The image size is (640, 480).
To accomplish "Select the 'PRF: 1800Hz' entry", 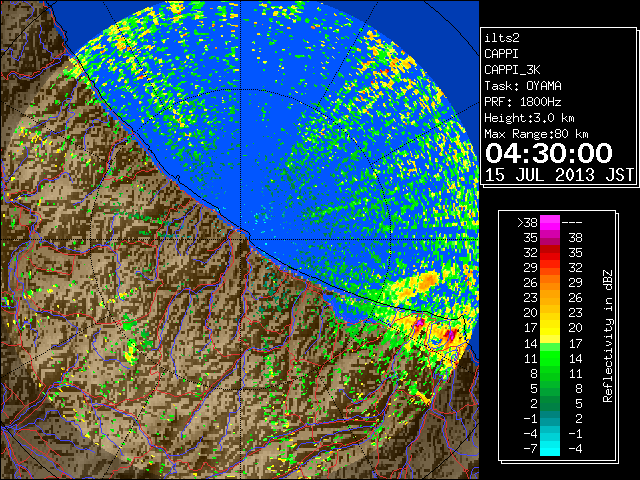I will [x=523, y=102].
